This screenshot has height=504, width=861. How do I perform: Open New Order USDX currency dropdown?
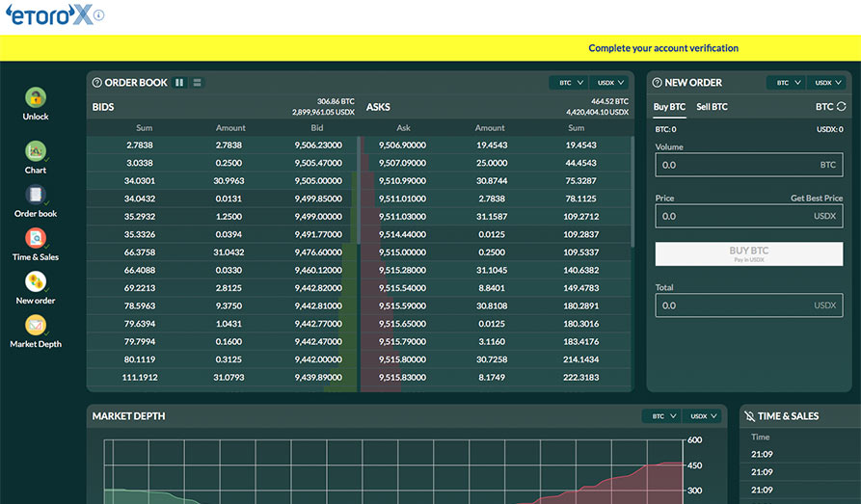click(x=826, y=82)
